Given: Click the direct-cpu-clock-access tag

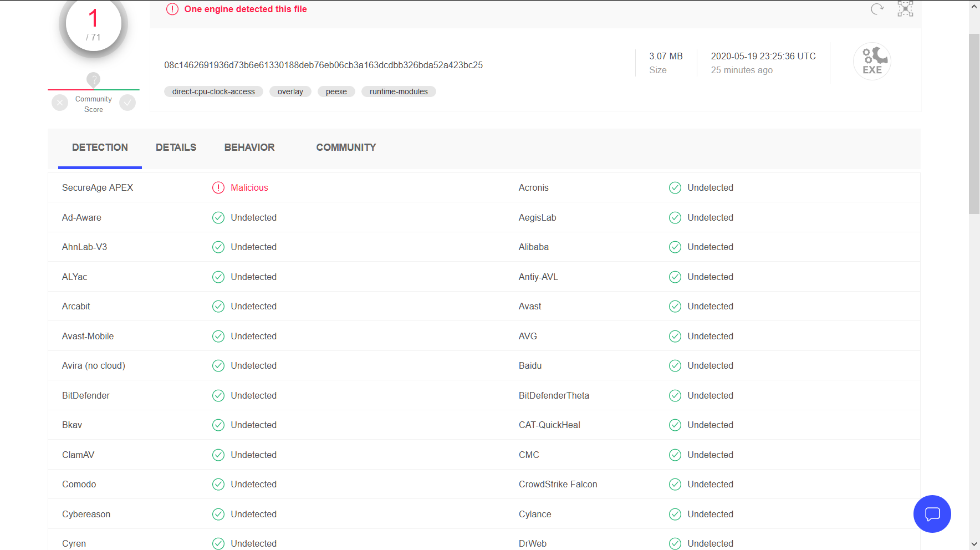Looking at the screenshot, I should 213,91.
